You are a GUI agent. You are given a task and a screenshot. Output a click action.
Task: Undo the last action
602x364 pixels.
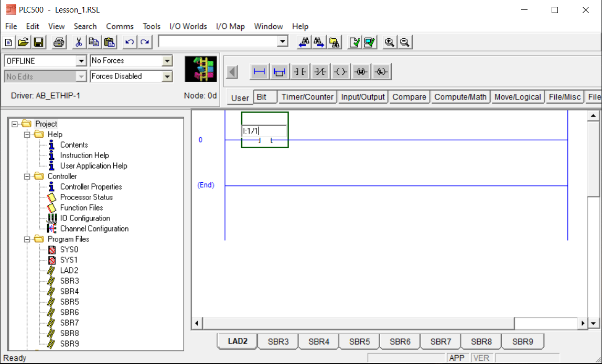(x=130, y=42)
